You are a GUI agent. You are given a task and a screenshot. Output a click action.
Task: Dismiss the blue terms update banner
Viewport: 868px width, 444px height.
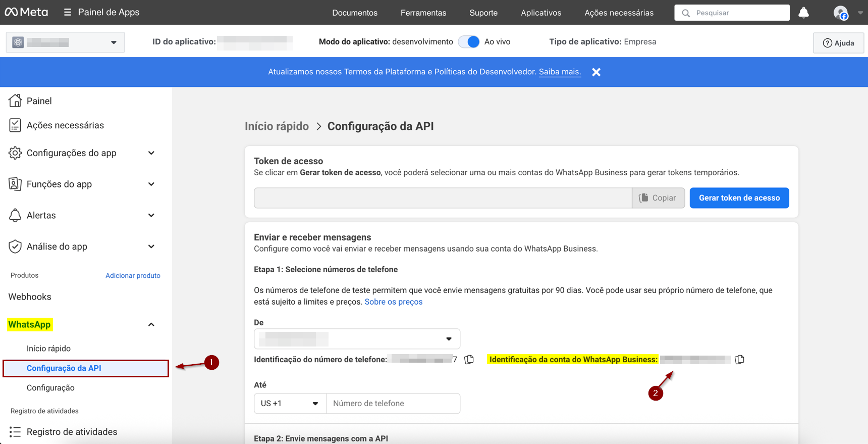click(596, 72)
